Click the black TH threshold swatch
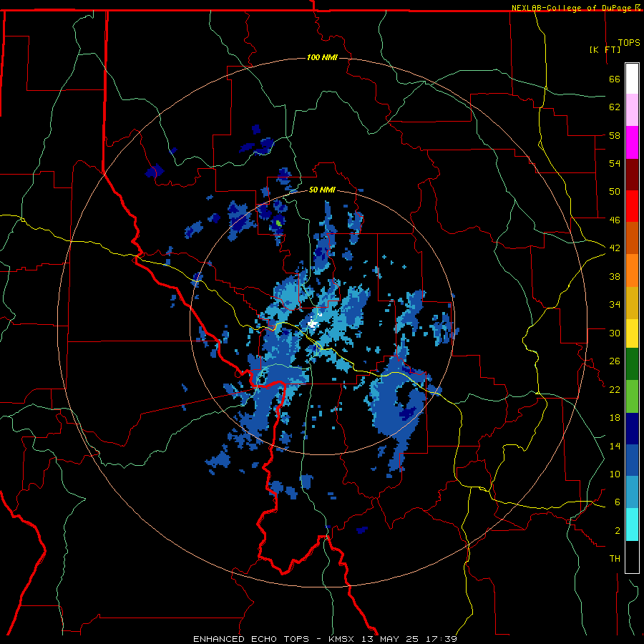Image resolution: width=644 pixels, height=644 pixels. point(632,557)
